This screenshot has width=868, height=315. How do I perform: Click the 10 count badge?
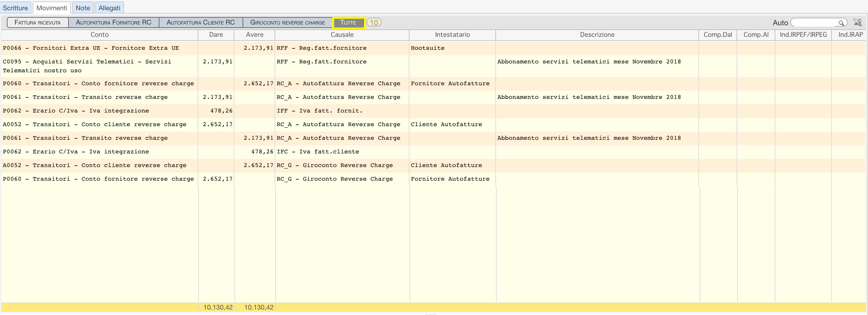click(x=374, y=22)
